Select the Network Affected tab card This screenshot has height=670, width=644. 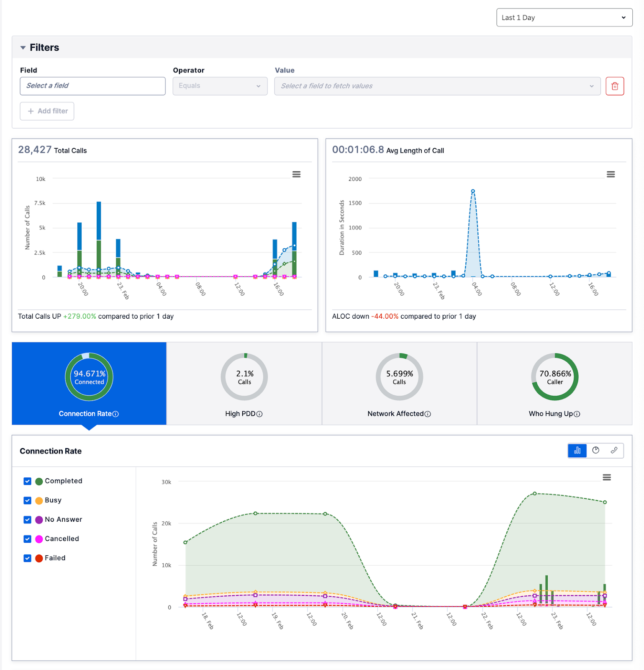[399, 384]
